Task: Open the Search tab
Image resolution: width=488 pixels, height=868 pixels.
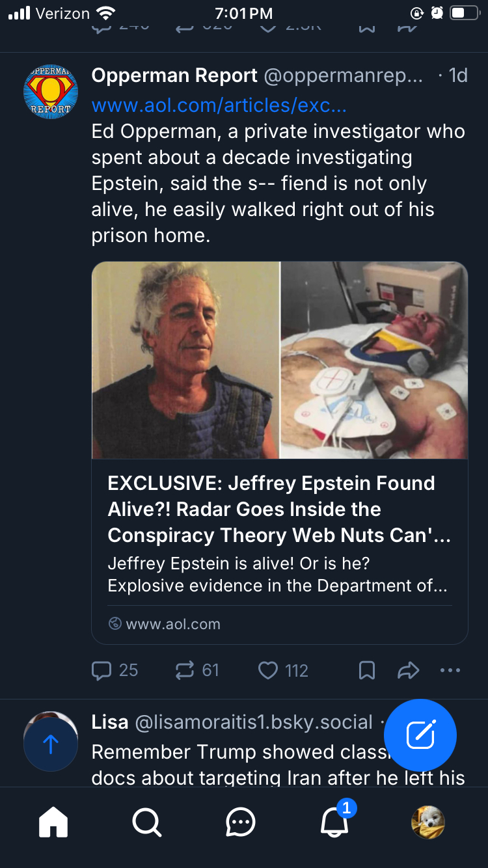Action: click(x=147, y=822)
